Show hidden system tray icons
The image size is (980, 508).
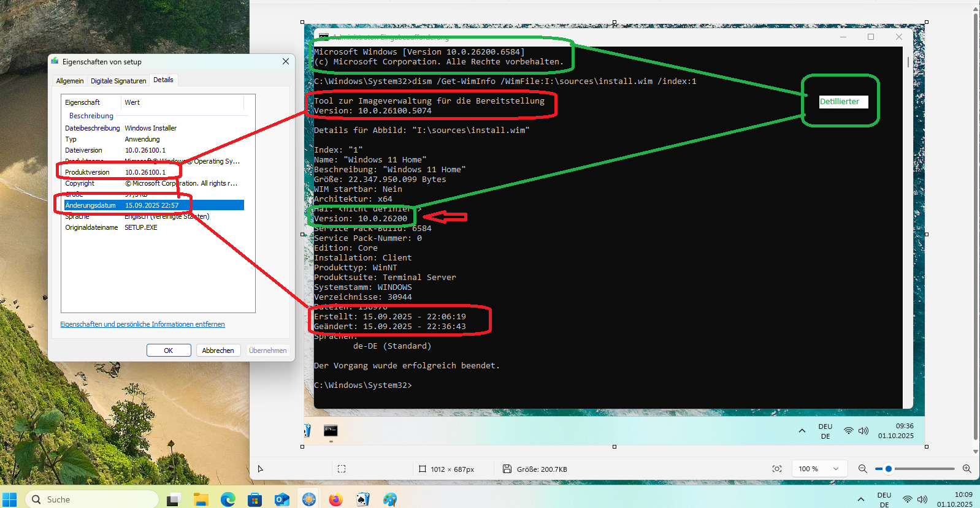861,499
